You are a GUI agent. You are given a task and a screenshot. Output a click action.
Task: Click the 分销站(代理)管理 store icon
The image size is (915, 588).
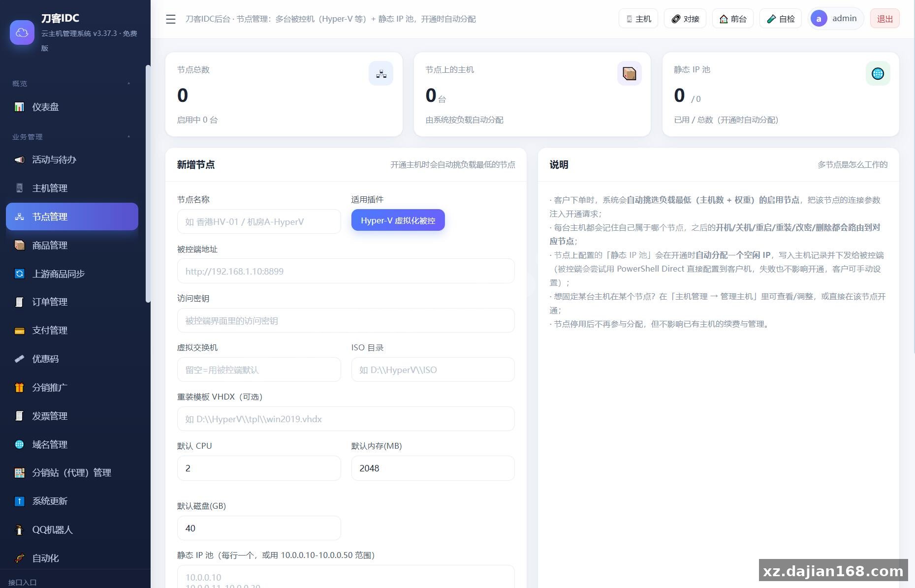click(x=19, y=472)
